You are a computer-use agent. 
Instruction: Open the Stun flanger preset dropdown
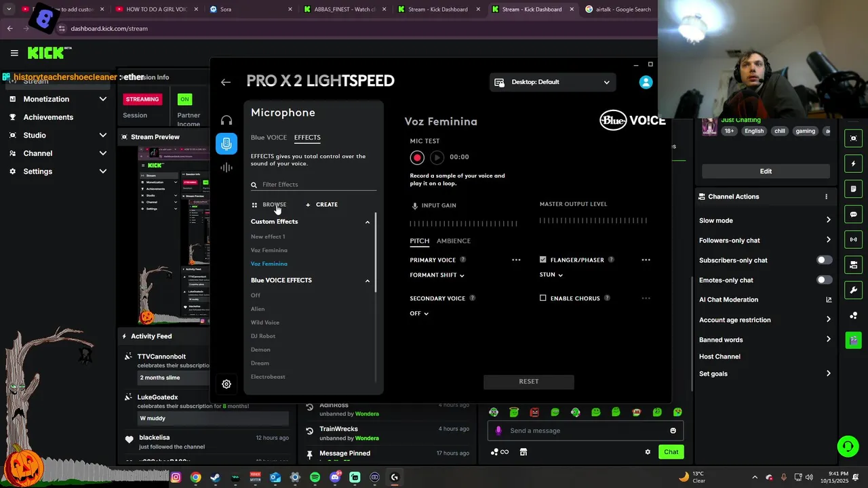[551, 274]
